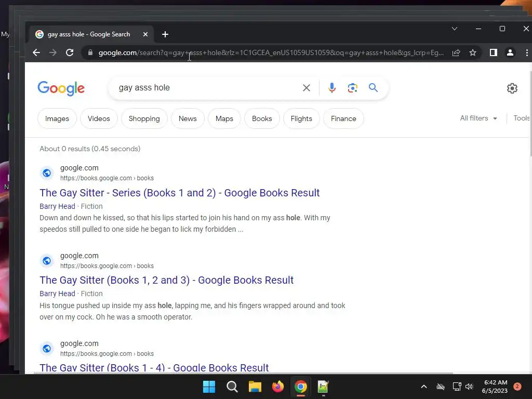The image size is (532, 399).
Task: Switch to Maps results
Action: click(x=224, y=118)
